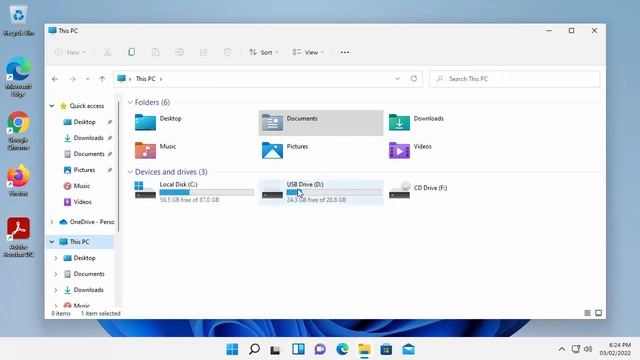Open the Sort dropdown
This screenshot has height=360, width=640.
coord(264,52)
